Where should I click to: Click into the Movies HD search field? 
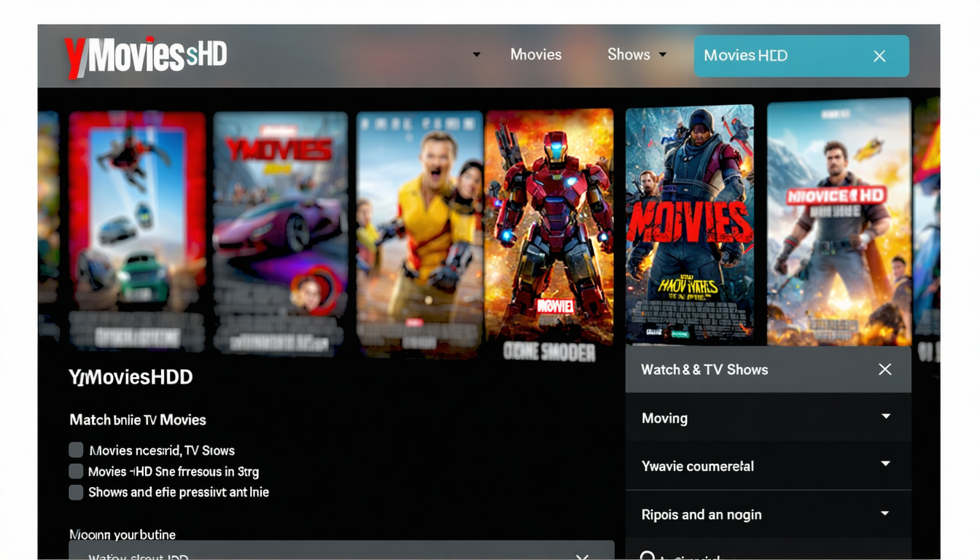coord(773,56)
